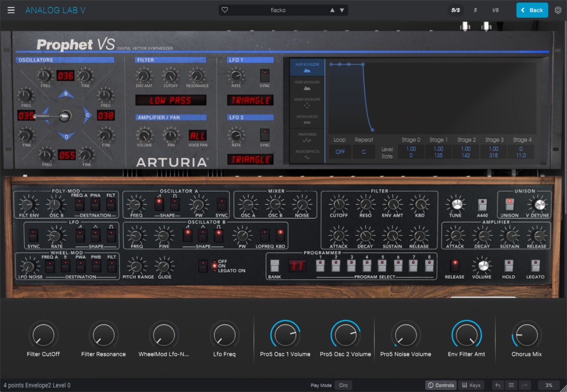The width and height of the screenshot is (567, 392).
Task: Toggle the LFO SYNC switch on Prophet 5
Action: [x=33, y=235]
